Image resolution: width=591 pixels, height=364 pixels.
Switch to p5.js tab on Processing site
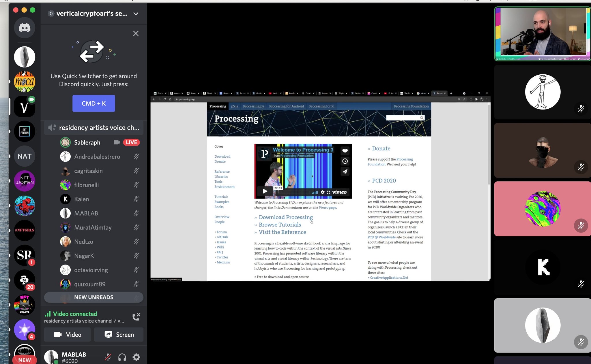click(x=234, y=106)
